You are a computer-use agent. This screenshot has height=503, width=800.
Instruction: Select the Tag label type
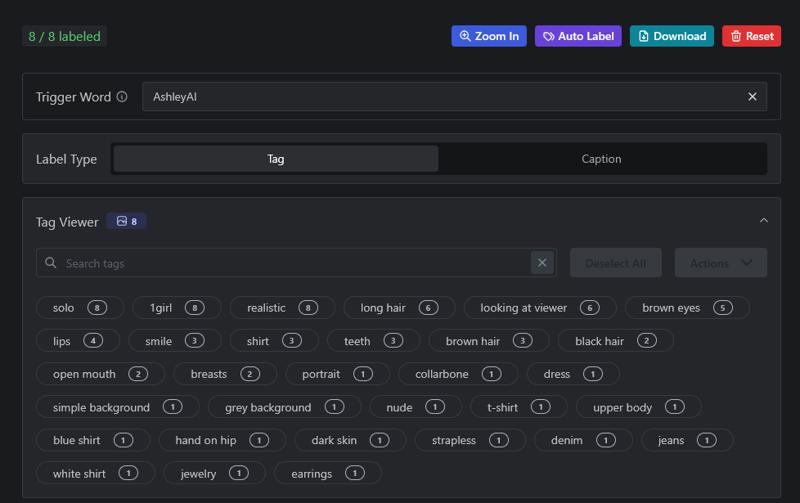point(276,159)
